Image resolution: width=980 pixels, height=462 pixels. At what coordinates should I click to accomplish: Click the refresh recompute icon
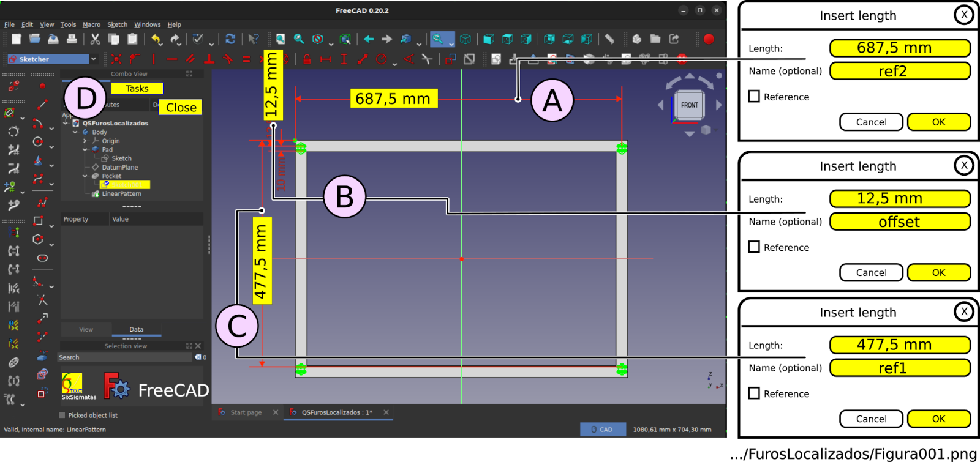pyautogui.click(x=230, y=39)
